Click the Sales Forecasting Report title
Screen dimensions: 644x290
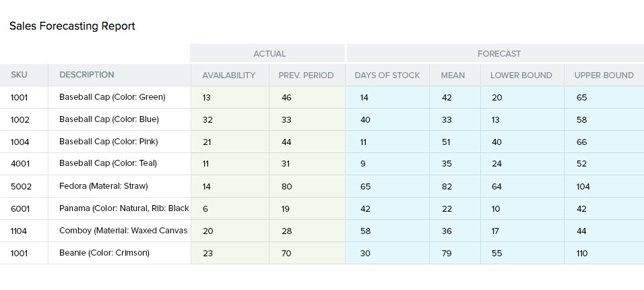(72, 26)
